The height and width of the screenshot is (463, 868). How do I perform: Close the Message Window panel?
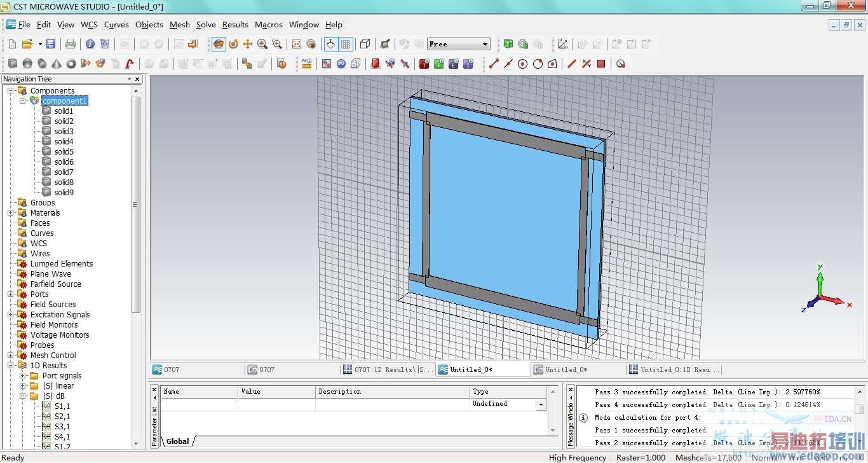point(570,390)
